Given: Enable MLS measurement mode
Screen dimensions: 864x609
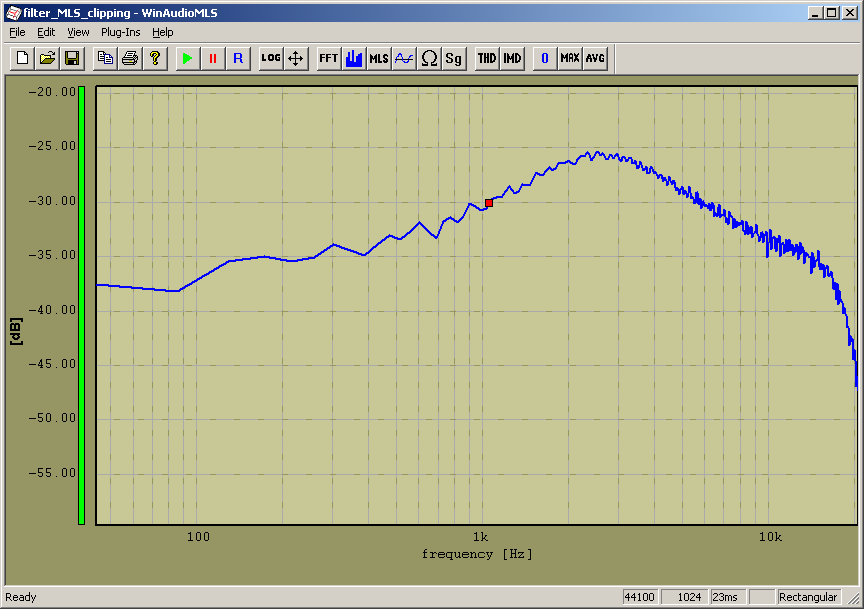Looking at the screenshot, I should coord(379,58).
